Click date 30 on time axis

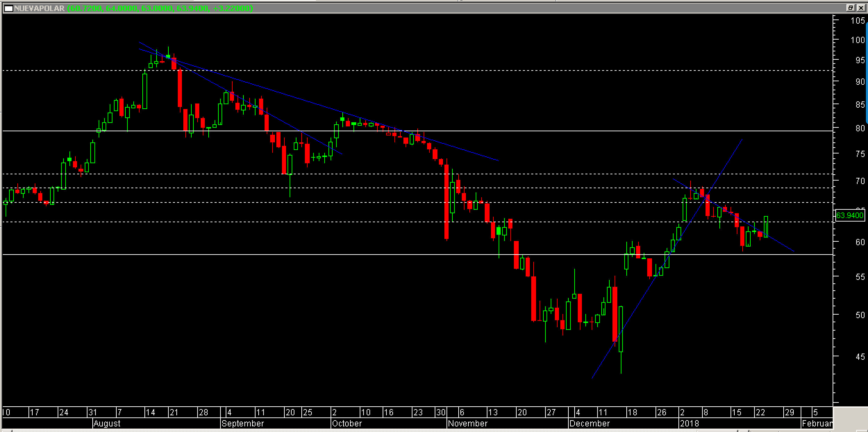click(441, 413)
